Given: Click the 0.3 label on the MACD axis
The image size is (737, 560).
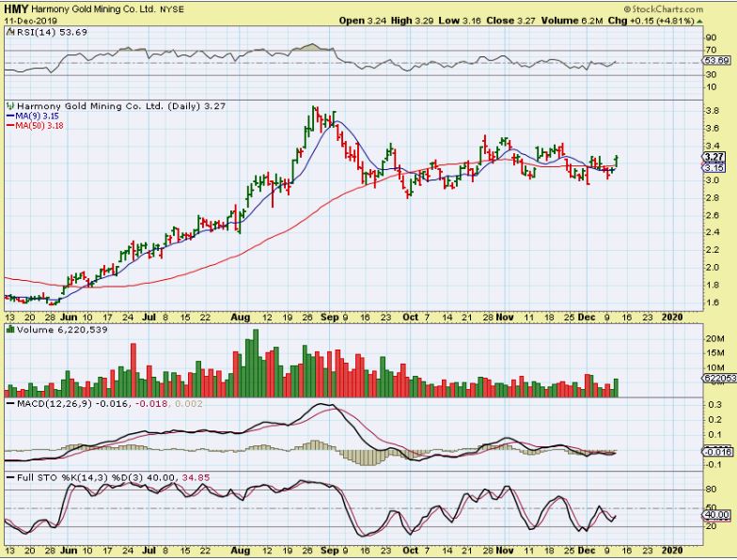Looking at the screenshot, I should tap(714, 404).
